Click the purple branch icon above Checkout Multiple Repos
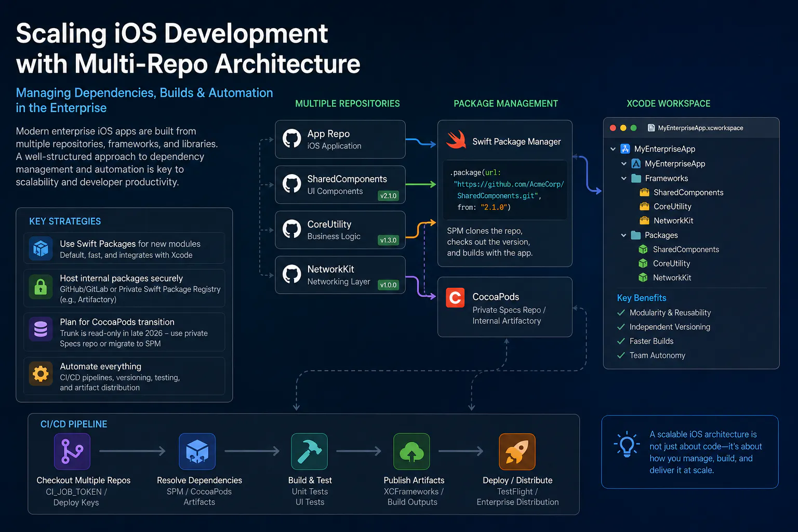This screenshot has height=532, width=798. (x=72, y=451)
